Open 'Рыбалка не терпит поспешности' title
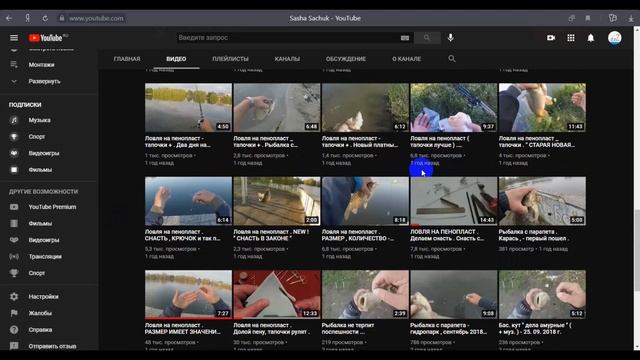This screenshot has height=360, width=640. point(348,329)
